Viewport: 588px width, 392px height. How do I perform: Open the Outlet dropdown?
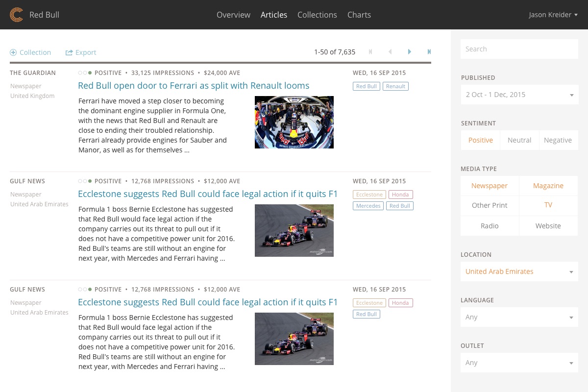519,363
